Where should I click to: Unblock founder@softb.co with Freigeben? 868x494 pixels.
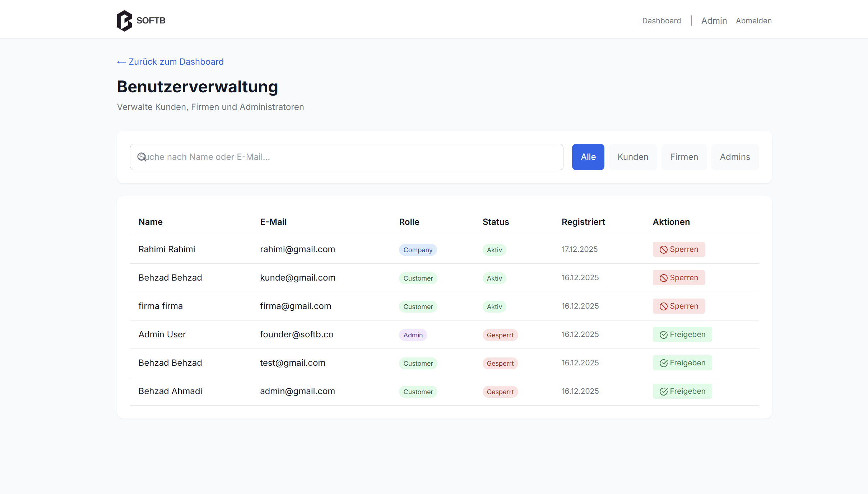click(682, 334)
